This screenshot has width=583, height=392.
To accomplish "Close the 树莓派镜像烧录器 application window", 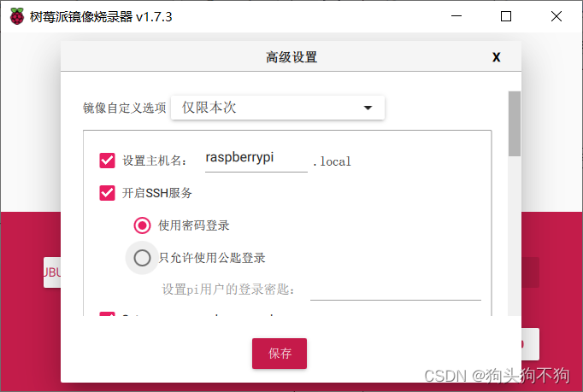I will tap(556, 16).
